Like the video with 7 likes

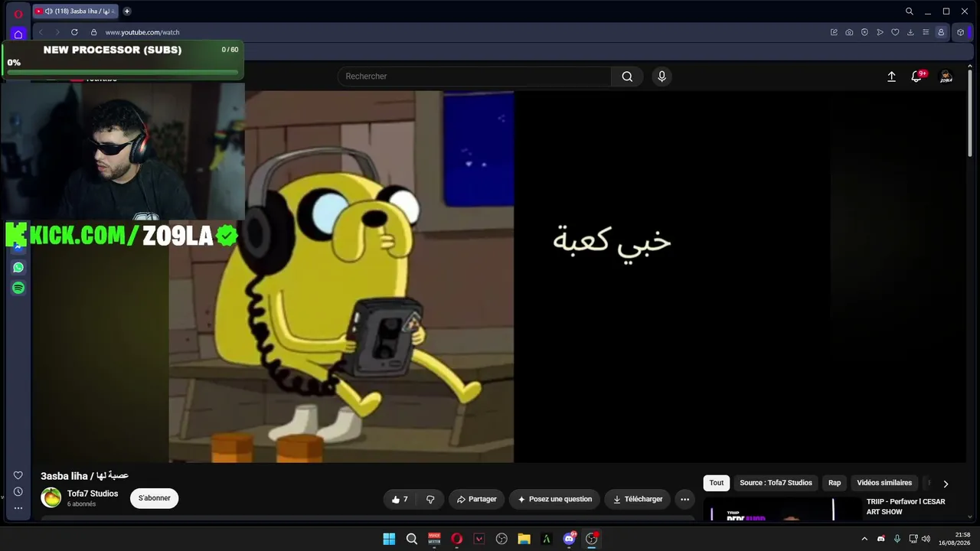[399, 499]
